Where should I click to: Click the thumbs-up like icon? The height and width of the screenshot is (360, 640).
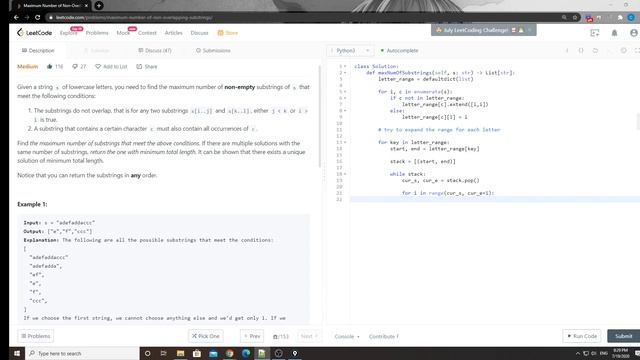50,67
